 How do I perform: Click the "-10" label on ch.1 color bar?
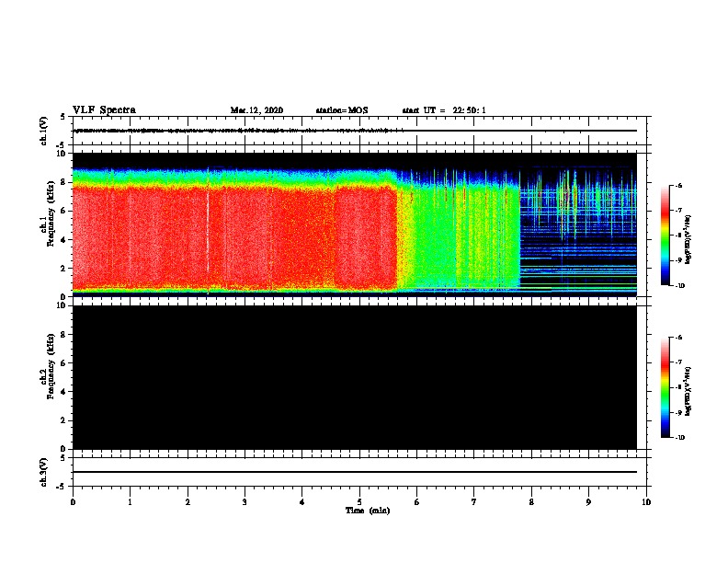(x=679, y=286)
